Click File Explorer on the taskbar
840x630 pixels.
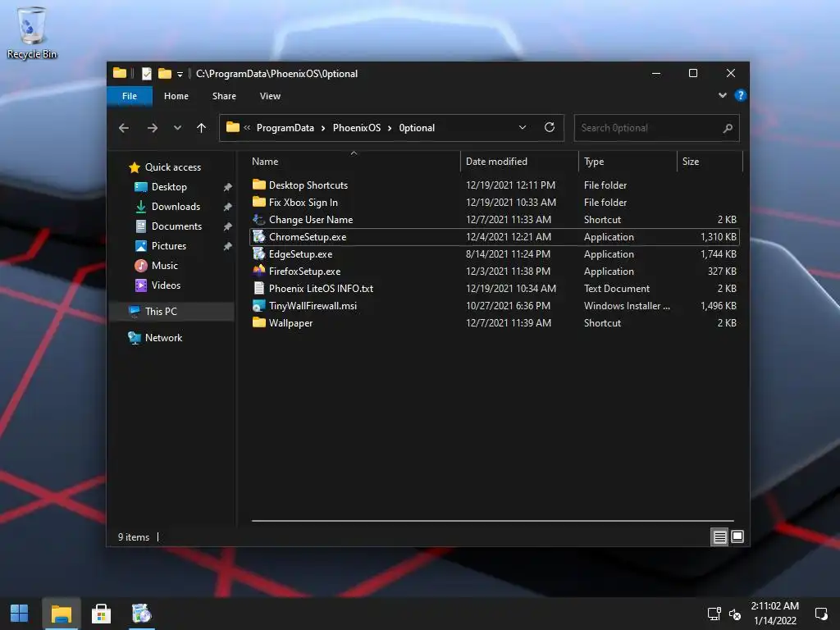click(61, 614)
